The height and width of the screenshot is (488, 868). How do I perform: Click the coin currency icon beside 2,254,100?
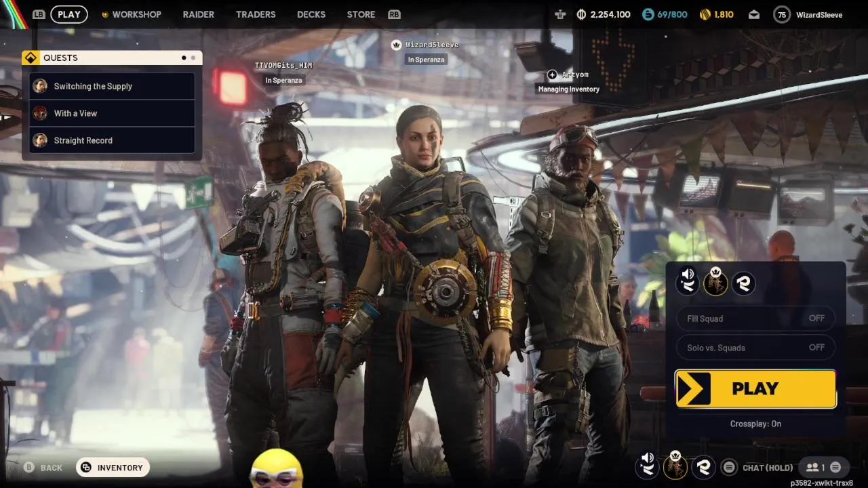(x=581, y=14)
